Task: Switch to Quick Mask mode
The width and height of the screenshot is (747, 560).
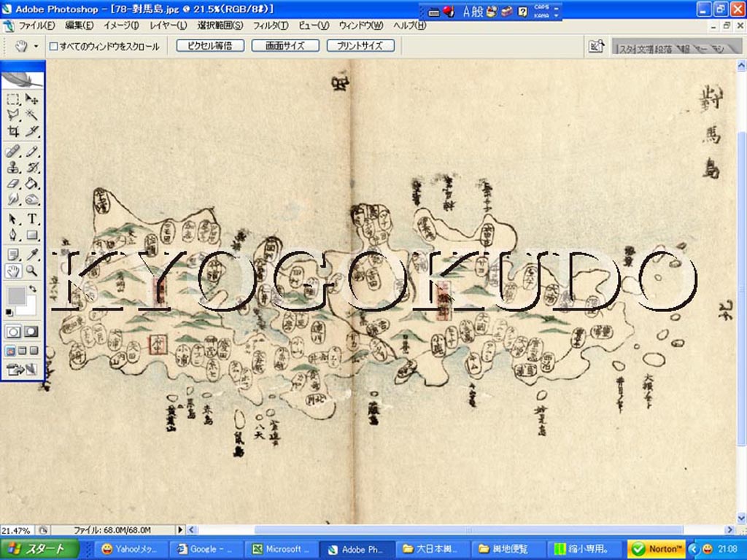Action: pyautogui.click(x=31, y=332)
